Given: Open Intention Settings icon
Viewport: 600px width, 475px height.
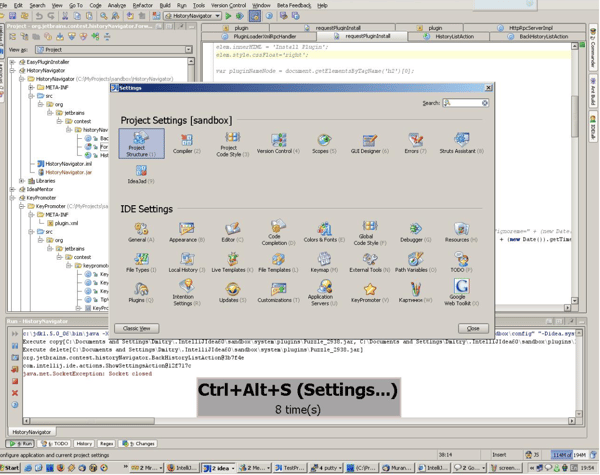Looking at the screenshot, I should coord(187,293).
